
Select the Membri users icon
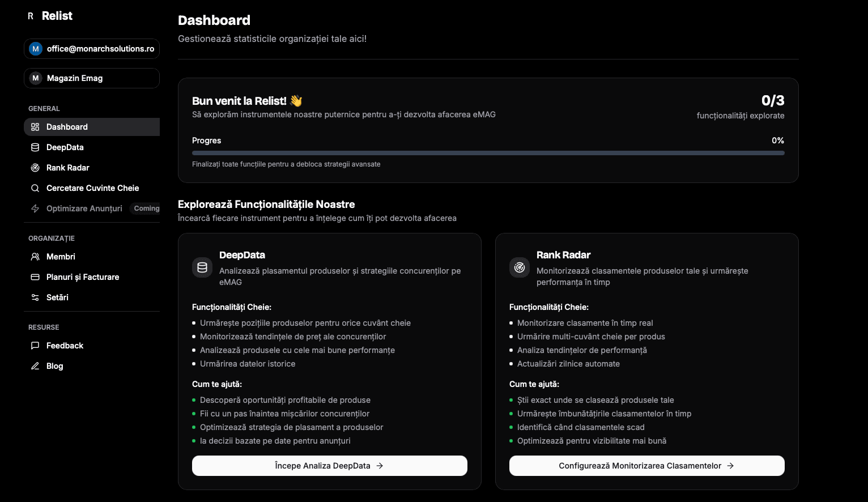35,257
